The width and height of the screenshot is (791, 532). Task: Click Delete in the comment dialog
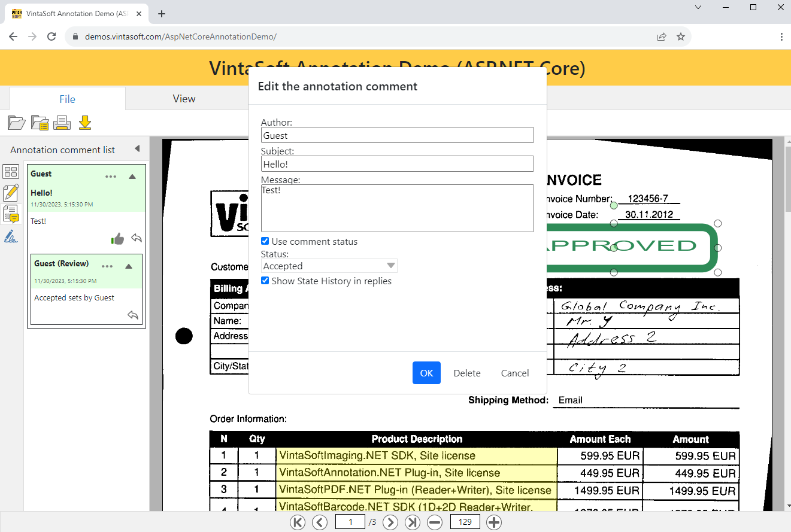pos(467,373)
